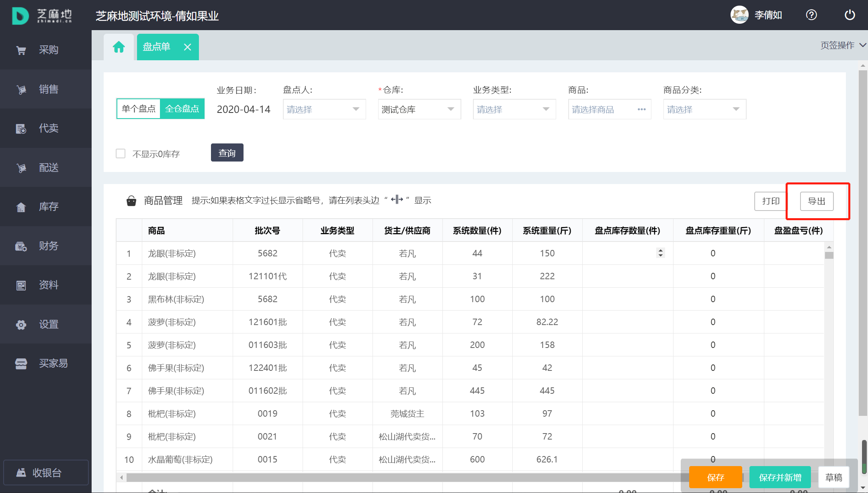Click the 导出 button

click(817, 201)
